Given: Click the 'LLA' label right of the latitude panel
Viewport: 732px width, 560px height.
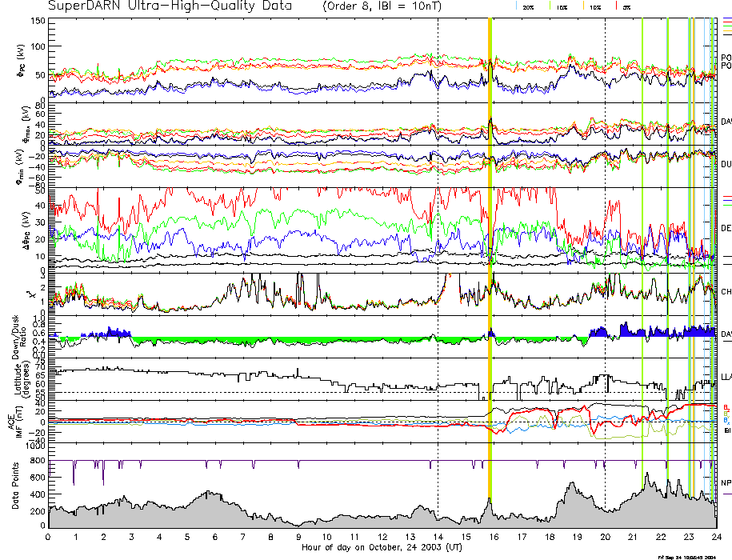Looking at the screenshot, I should pos(726,377).
